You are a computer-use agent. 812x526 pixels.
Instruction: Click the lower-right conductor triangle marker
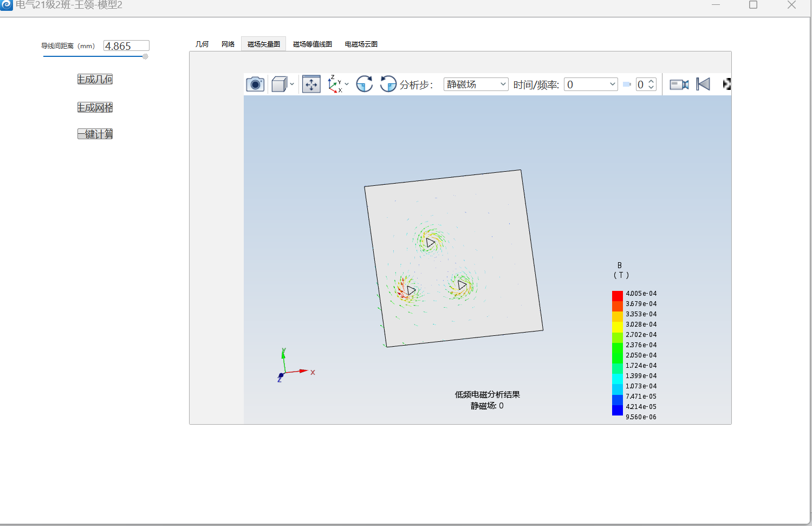tap(462, 284)
